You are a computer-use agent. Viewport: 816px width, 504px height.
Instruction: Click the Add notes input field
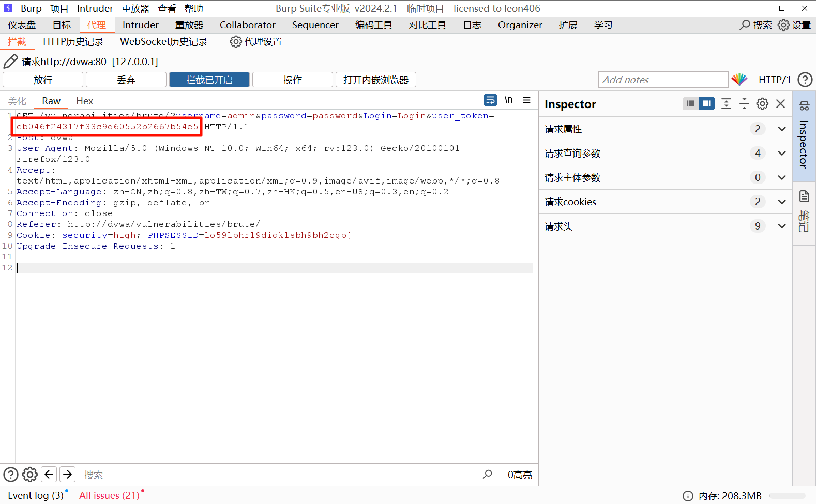(663, 80)
